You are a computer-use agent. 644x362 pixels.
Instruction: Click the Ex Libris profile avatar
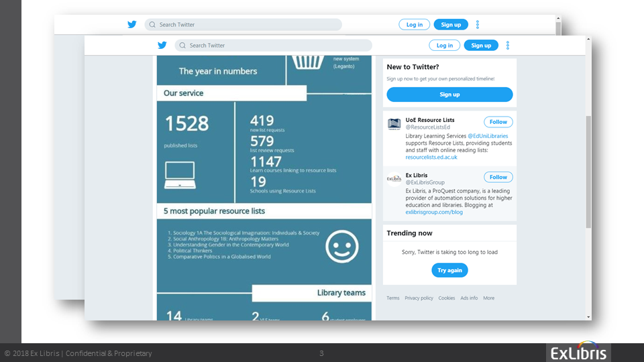pos(394,179)
